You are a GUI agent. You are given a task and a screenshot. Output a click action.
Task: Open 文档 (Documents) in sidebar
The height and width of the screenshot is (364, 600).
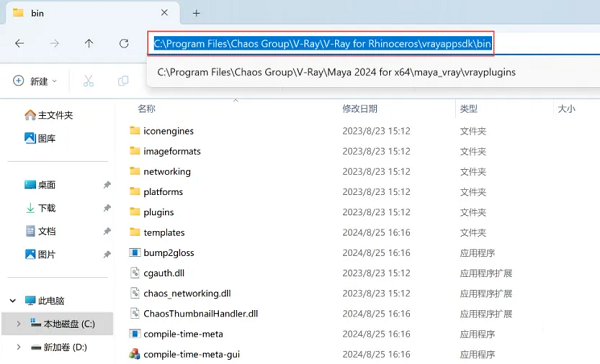click(40, 231)
